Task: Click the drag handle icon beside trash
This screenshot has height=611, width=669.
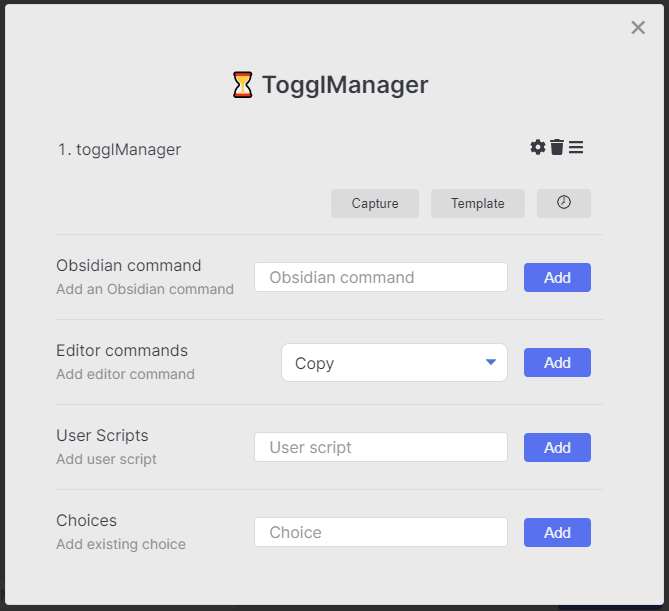Action: pos(576,148)
